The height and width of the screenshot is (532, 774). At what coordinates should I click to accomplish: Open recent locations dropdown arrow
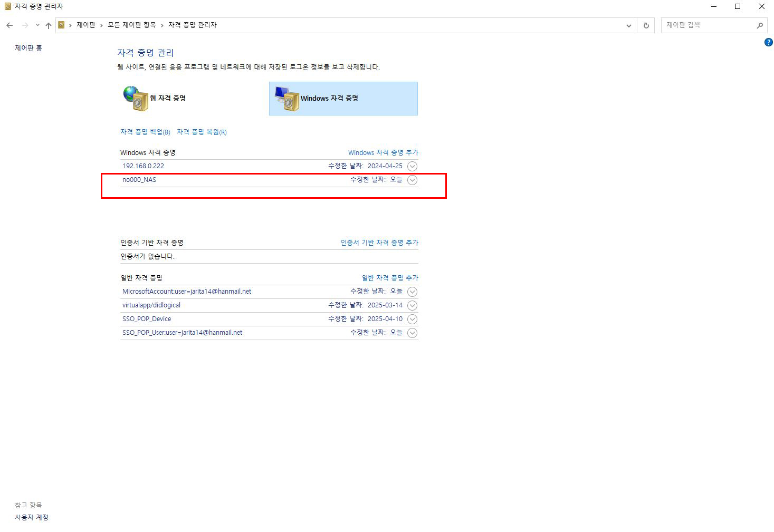[37, 25]
